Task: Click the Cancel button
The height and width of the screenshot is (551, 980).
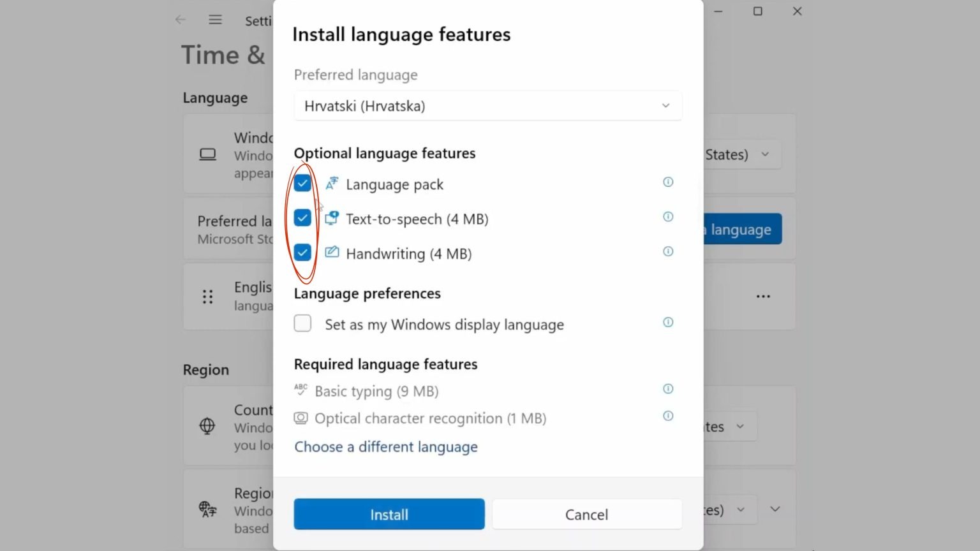Action: point(586,514)
